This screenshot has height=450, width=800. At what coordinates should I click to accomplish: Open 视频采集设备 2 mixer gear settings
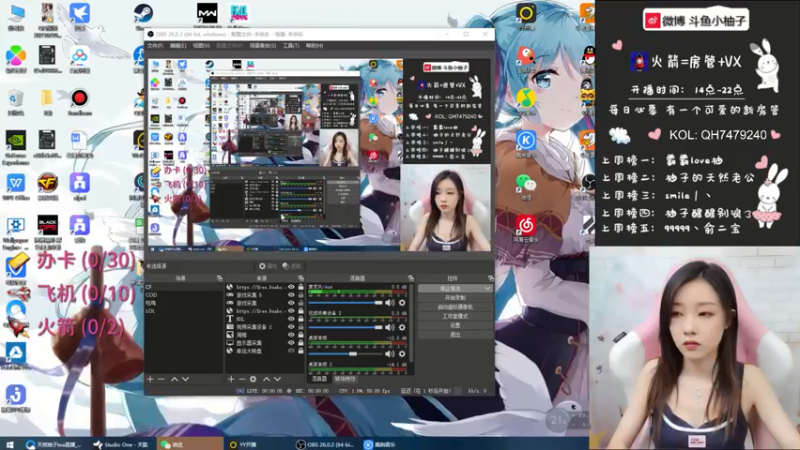click(402, 327)
